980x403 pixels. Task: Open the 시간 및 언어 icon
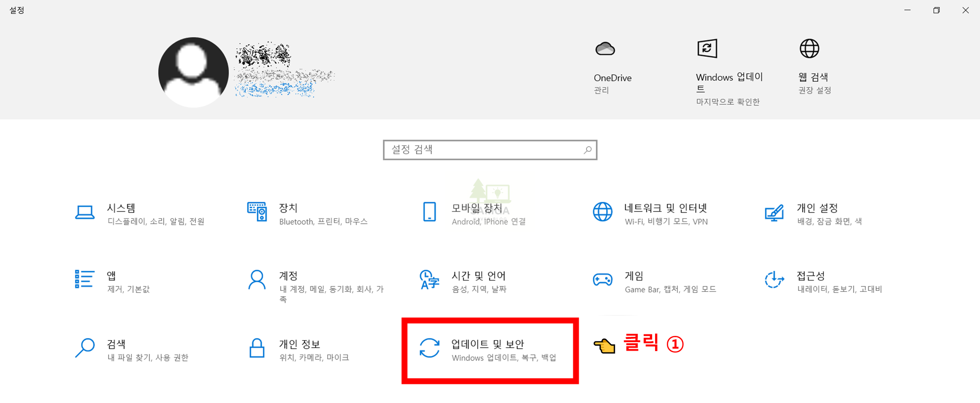pos(430,280)
